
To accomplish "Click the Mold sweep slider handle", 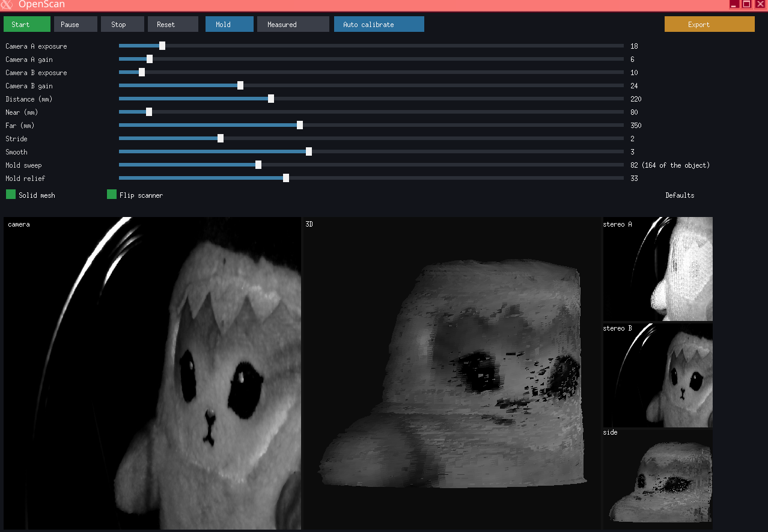I will pos(258,165).
